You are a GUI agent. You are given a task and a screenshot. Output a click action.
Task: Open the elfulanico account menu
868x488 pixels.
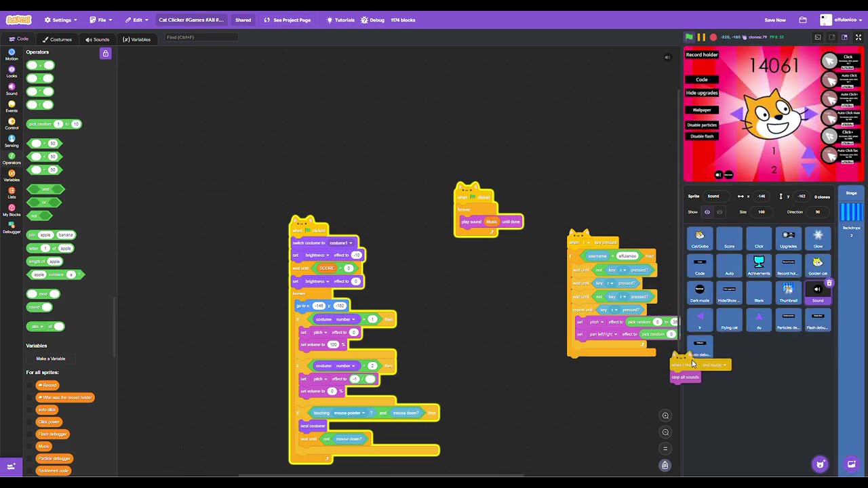840,20
